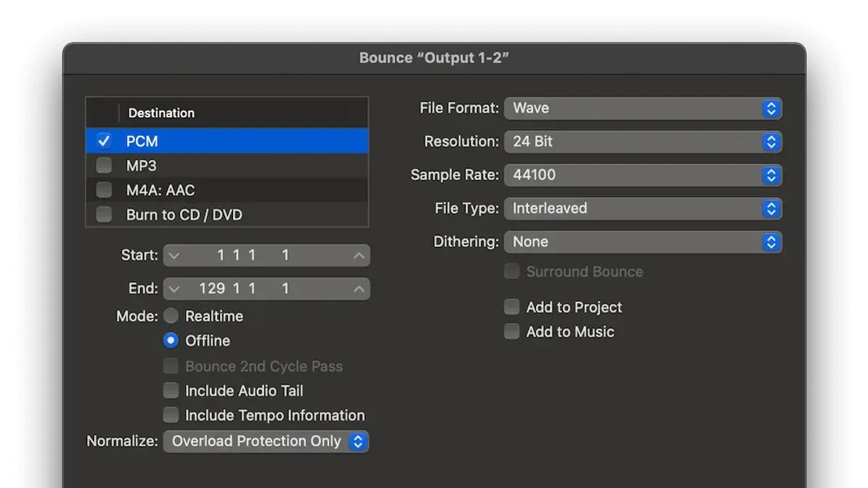Open the Dithering dropdown showing None

point(643,241)
